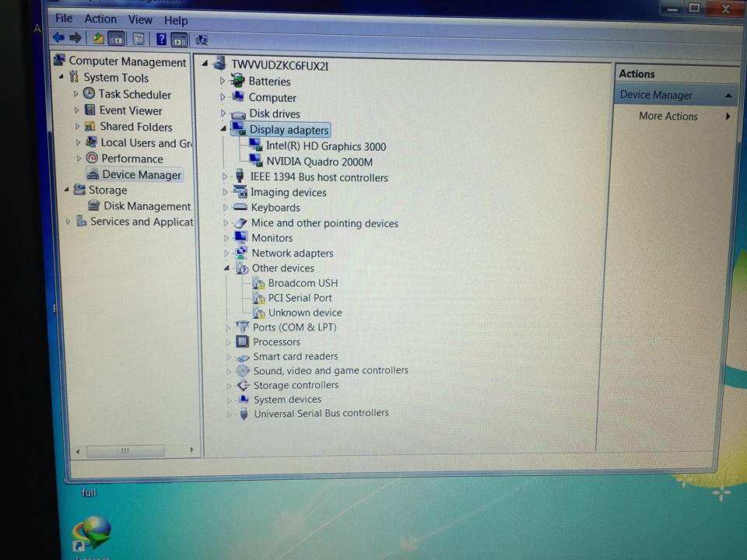Screen dimensions: 747x560
Task: Click the blue Help question mark icon
Action: (x=161, y=39)
